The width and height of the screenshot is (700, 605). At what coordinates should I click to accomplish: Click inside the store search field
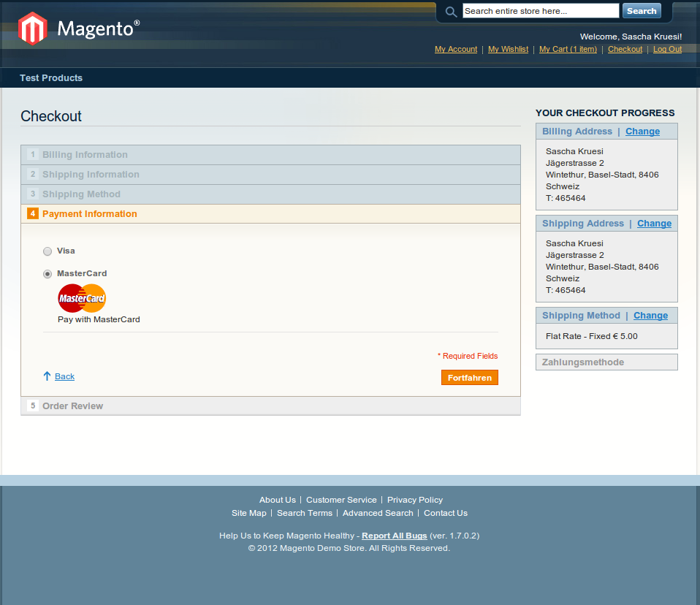(x=540, y=11)
